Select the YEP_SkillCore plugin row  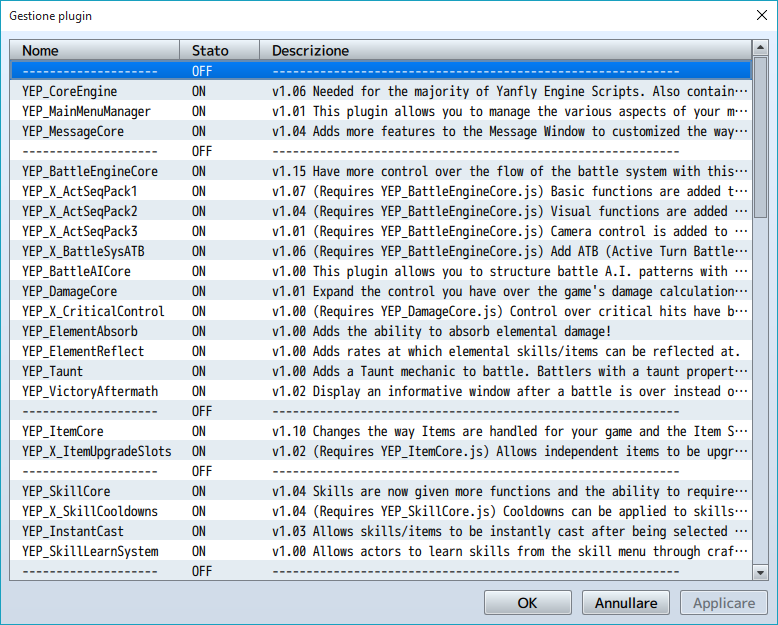381,492
